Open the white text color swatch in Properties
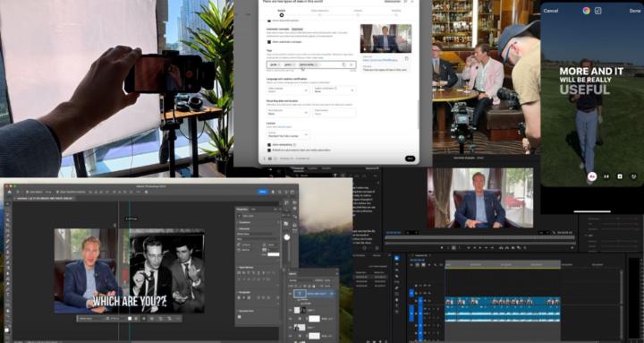644x343 pixels. coord(273,254)
